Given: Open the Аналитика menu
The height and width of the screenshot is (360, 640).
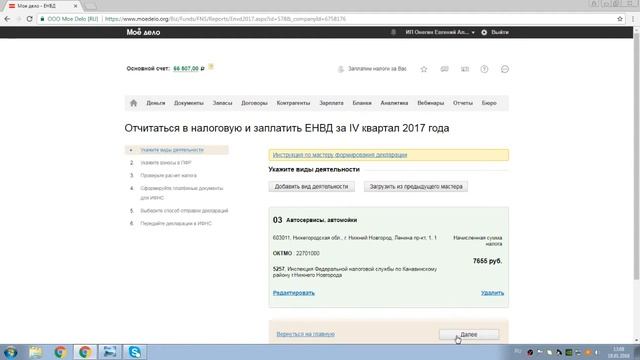Looking at the screenshot, I should coord(394,103).
